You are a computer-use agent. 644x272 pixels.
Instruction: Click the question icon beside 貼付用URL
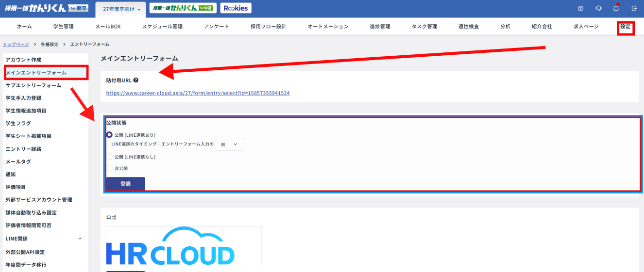pyautogui.click(x=136, y=80)
